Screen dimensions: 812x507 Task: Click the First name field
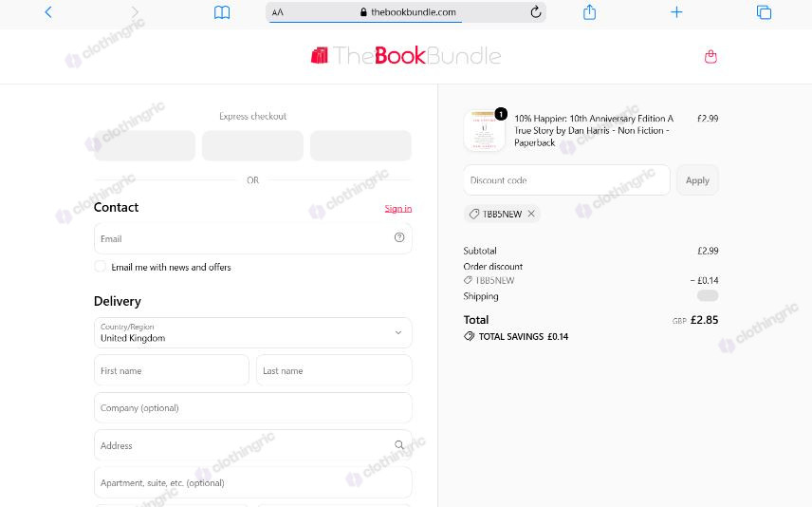pos(172,370)
